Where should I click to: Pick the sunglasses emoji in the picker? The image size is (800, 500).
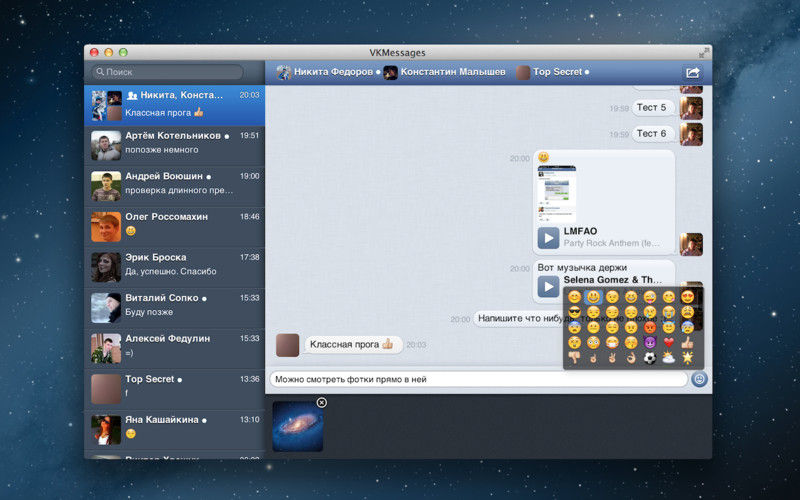coord(574,312)
